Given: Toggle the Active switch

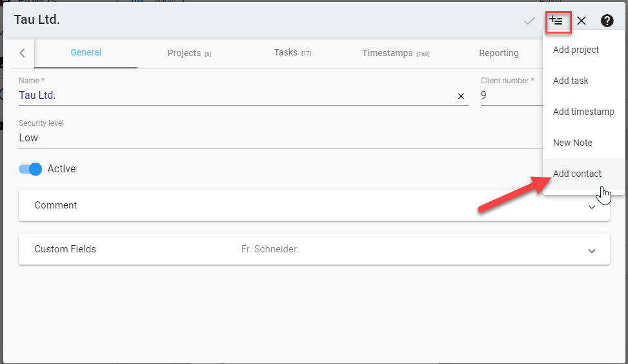Looking at the screenshot, I should pos(30,169).
